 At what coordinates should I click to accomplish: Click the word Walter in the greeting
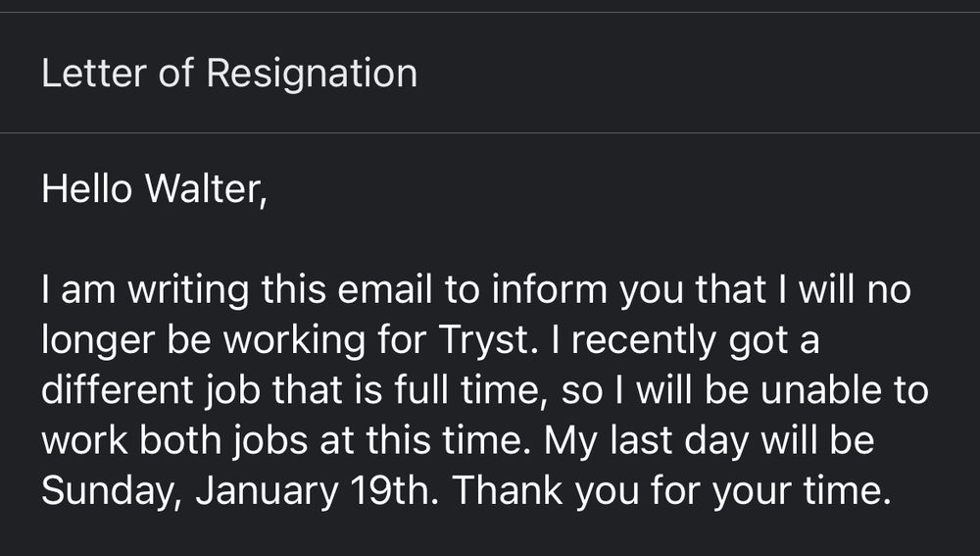203,187
